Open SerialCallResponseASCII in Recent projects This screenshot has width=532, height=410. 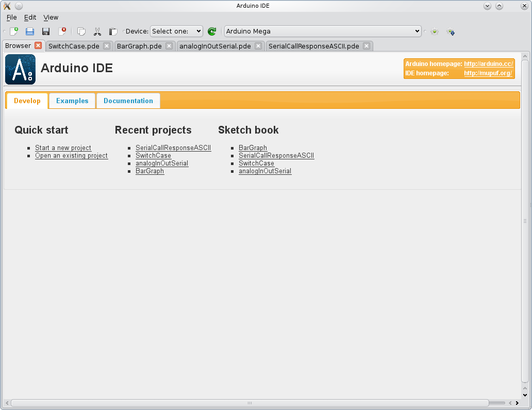click(x=173, y=148)
